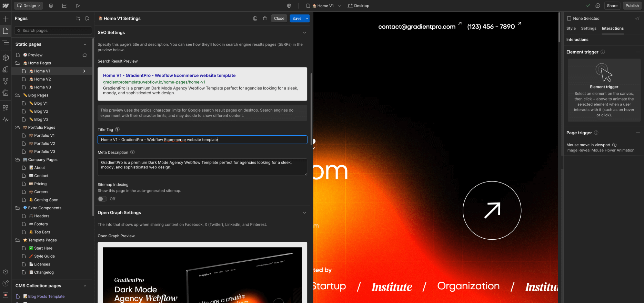The height and width of the screenshot is (303, 644).
Task: Duplicate the Home V1 page
Action: click(255, 19)
